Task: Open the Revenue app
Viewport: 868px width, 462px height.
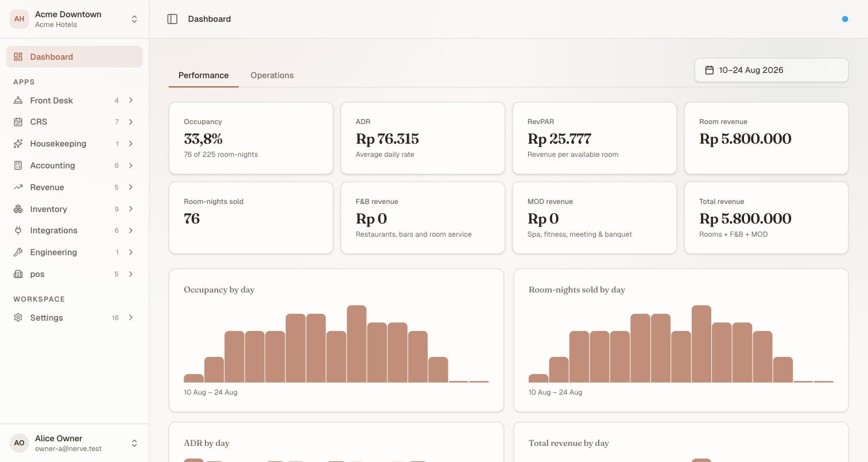Action: 75,187
